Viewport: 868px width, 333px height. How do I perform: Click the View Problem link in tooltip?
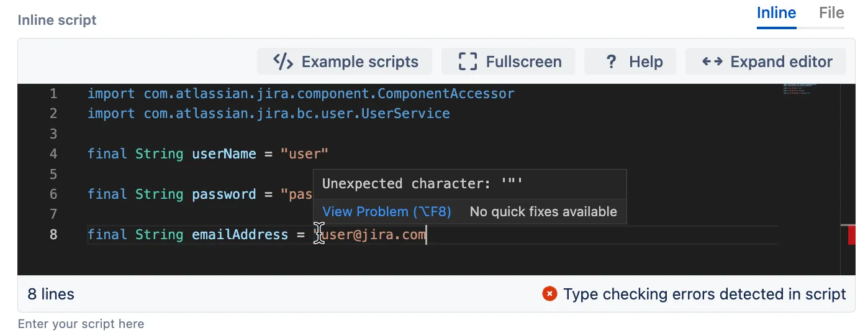coord(387,212)
